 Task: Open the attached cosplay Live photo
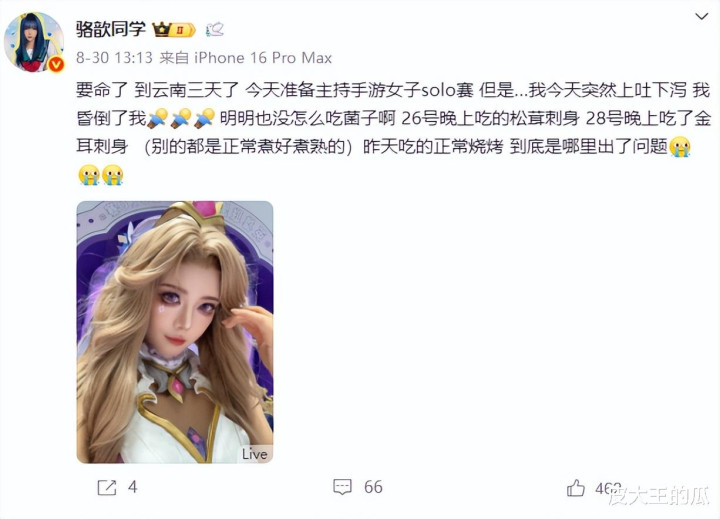click(x=175, y=332)
